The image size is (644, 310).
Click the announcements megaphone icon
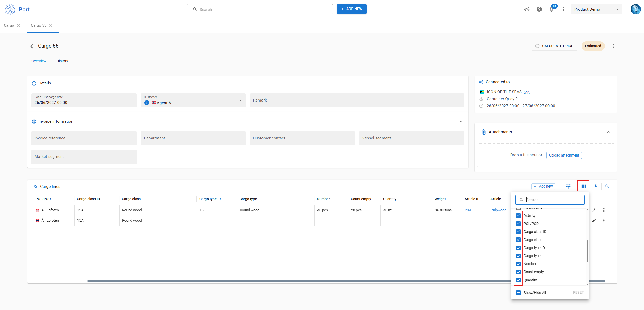click(x=527, y=9)
